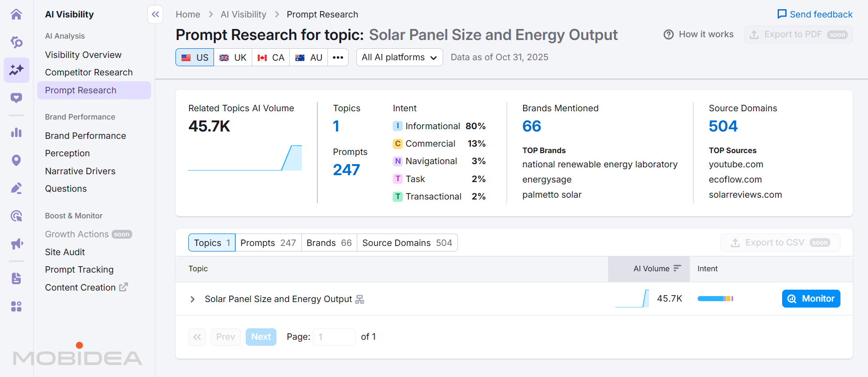
Task: Open the apps grid icon in left rail
Action: [17, 306]
